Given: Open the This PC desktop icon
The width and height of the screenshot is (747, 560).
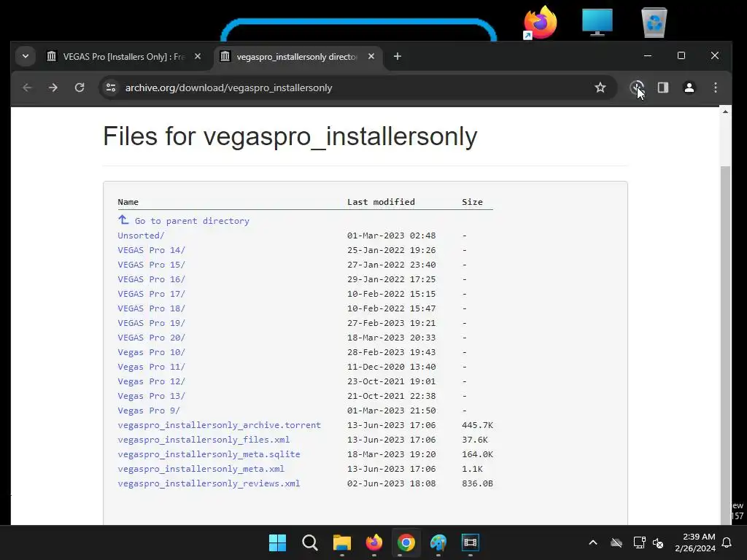Looking at the screenshot, I should click(x=597, y=22).
